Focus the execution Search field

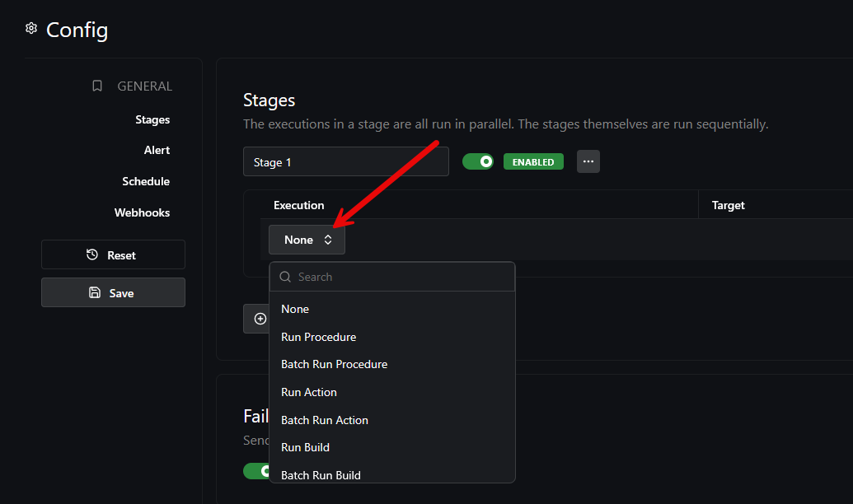point(391,277)
